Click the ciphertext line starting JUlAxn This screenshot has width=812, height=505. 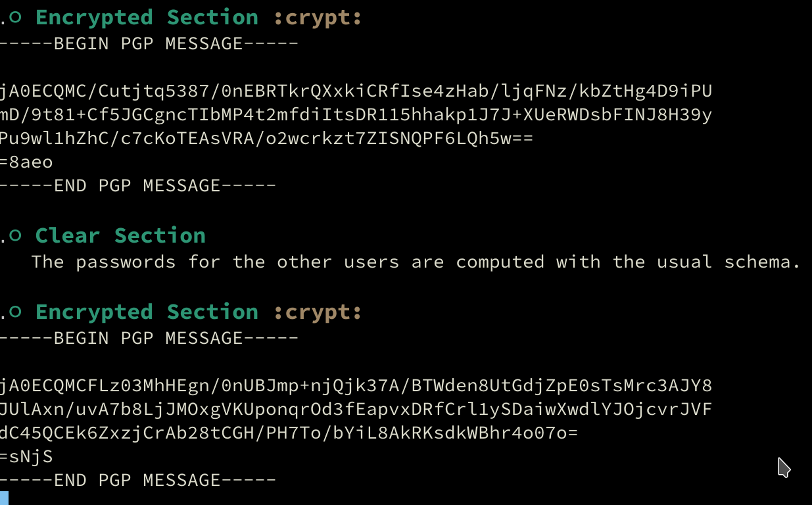356,410
